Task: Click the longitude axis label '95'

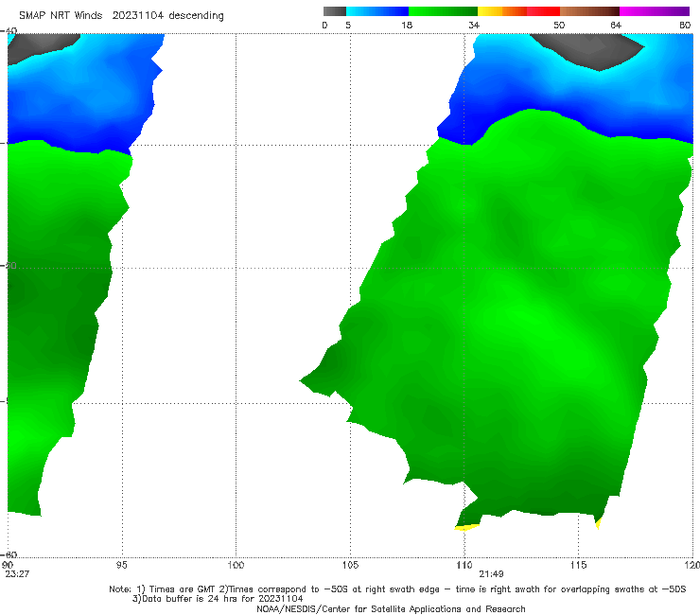Action: click(x=121, y=566)
